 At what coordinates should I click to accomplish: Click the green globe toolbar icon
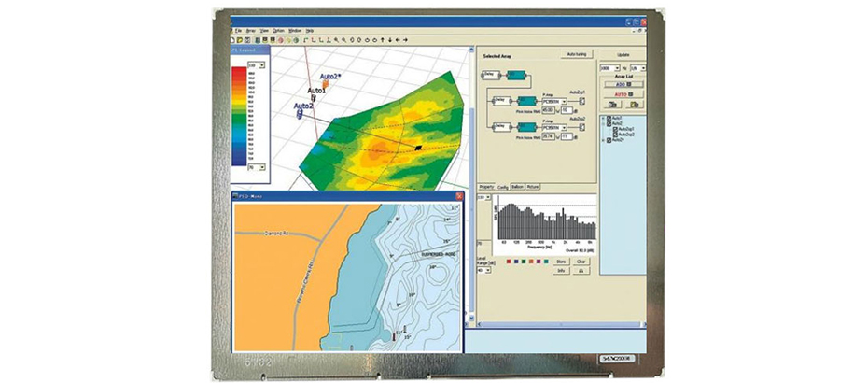[296, 40]
